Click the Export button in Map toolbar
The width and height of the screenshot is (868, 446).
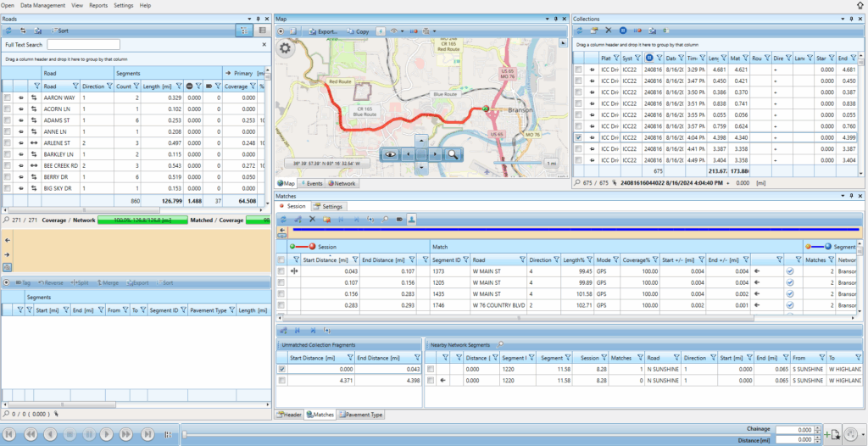click(322, 31)
